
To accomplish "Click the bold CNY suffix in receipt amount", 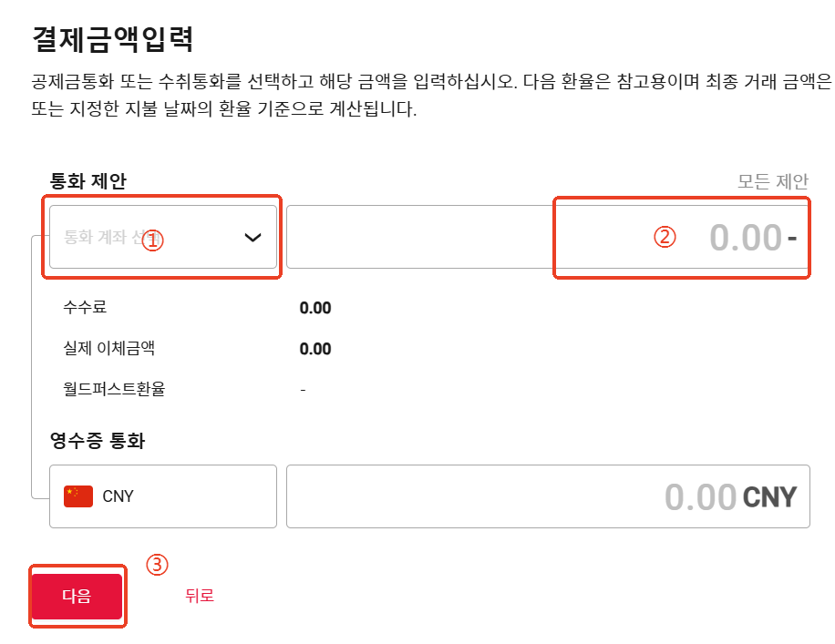I will click(x=770, y=497).
